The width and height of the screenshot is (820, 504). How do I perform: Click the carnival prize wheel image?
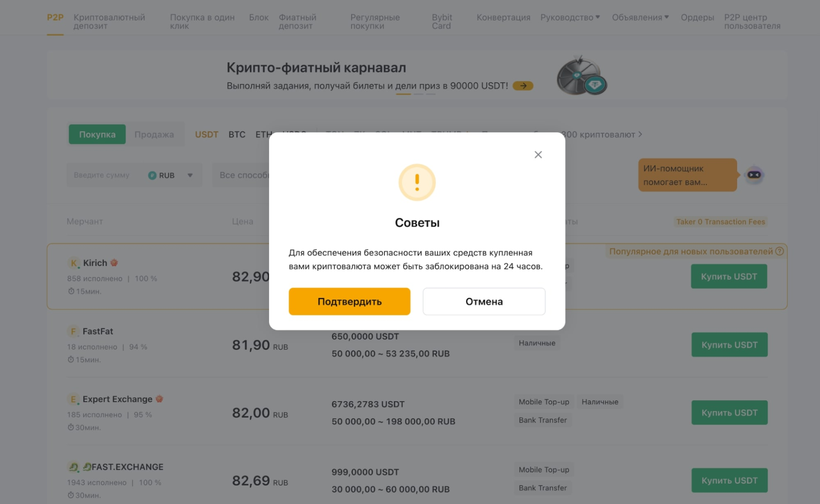pyautogui.click(x=581, y=76)
